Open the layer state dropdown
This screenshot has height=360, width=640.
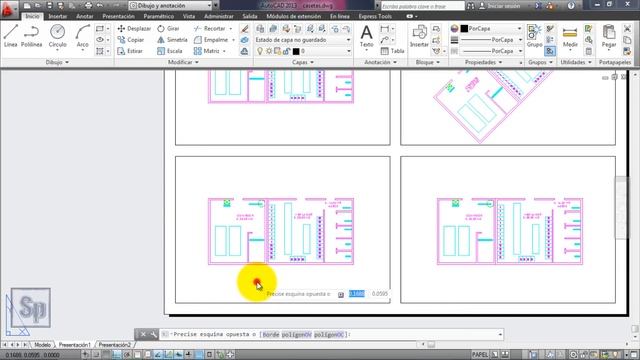pos(303,40)
